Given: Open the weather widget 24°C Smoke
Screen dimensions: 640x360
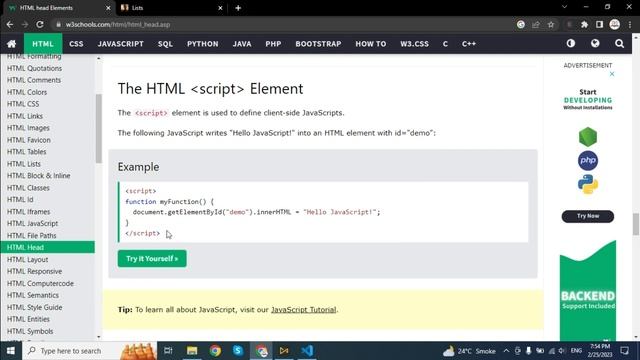Looking at the screenshot, I should click(469, 351).
